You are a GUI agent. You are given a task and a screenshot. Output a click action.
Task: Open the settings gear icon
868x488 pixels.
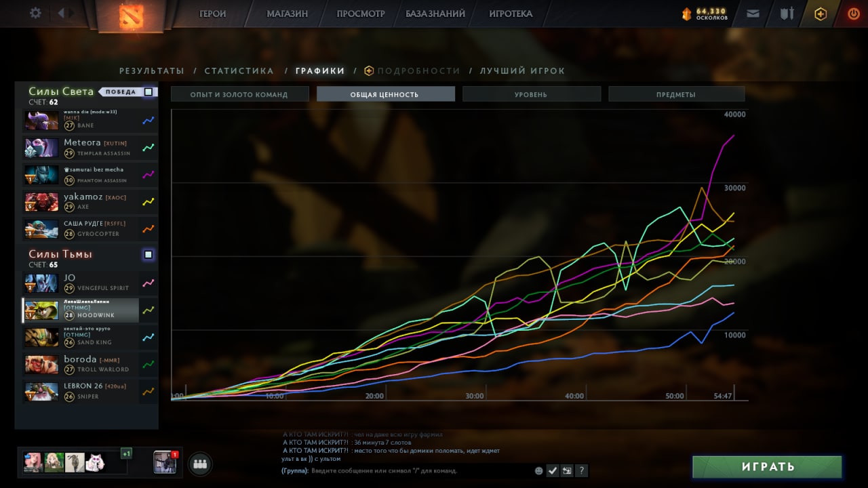click(36, 13)
